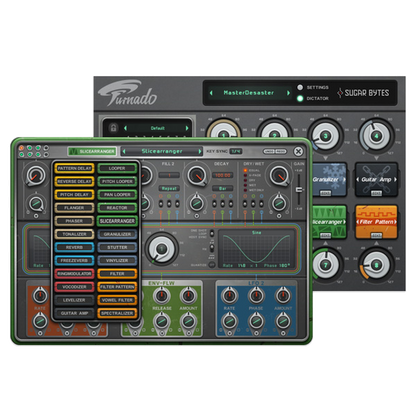Image resolution: width=416 pixels, height=416 pixels.
Task: Choose Guitar Amp in the effect popup list
Action: [x=74, y=313]
